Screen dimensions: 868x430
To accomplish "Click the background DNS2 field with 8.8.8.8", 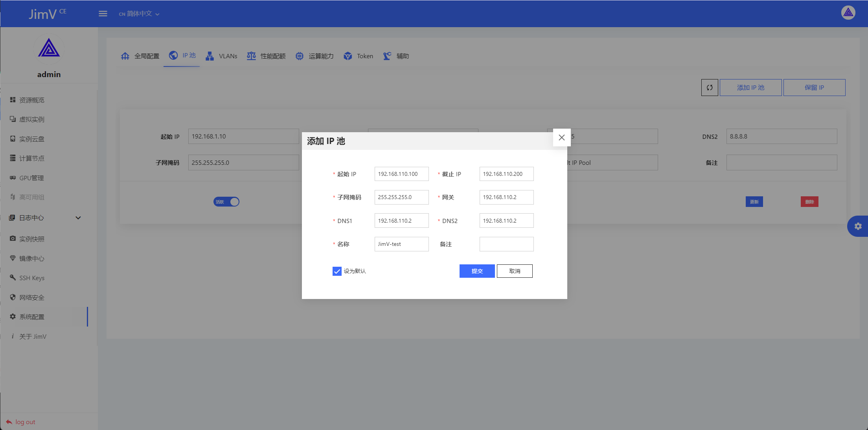I will [x=782, y=137].
